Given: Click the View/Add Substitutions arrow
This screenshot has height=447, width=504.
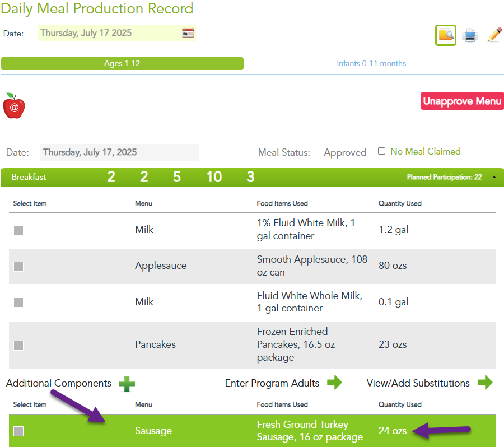Looking at the screenshot, I should [x=485, y=383].
